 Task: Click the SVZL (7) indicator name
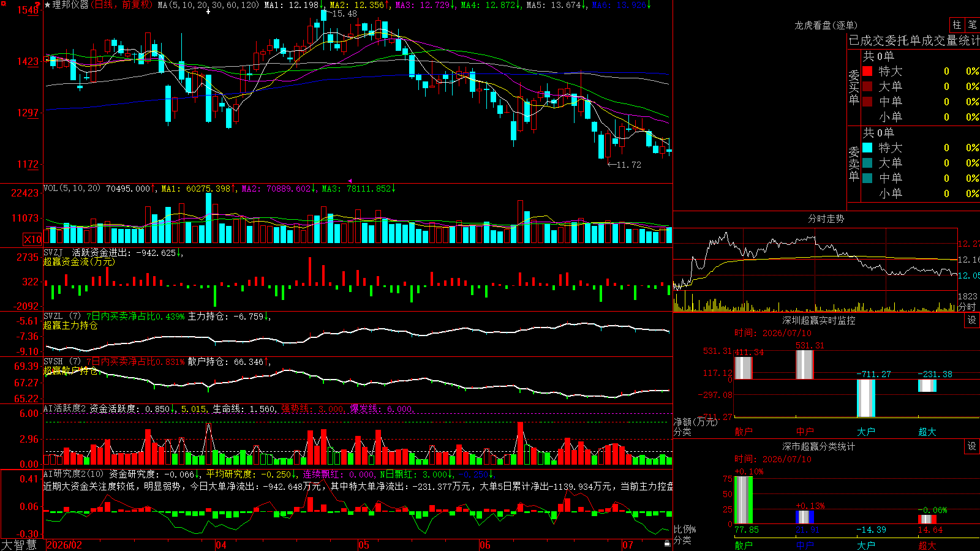(x=62, y=317)
